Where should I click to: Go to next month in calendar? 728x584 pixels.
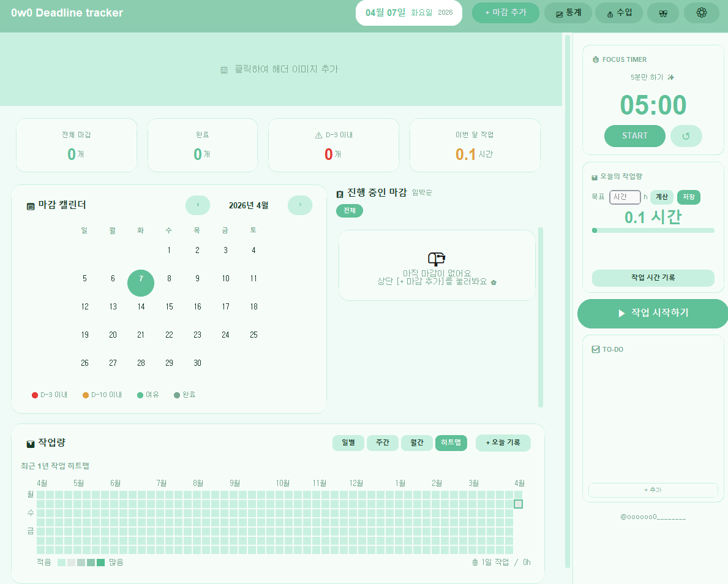coord(300,205)
